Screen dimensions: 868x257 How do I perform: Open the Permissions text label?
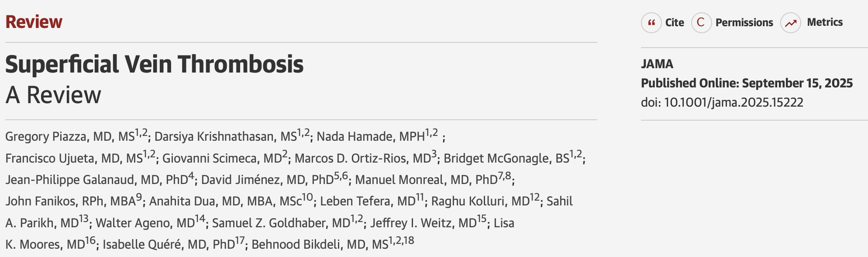(x=744, y=23)
